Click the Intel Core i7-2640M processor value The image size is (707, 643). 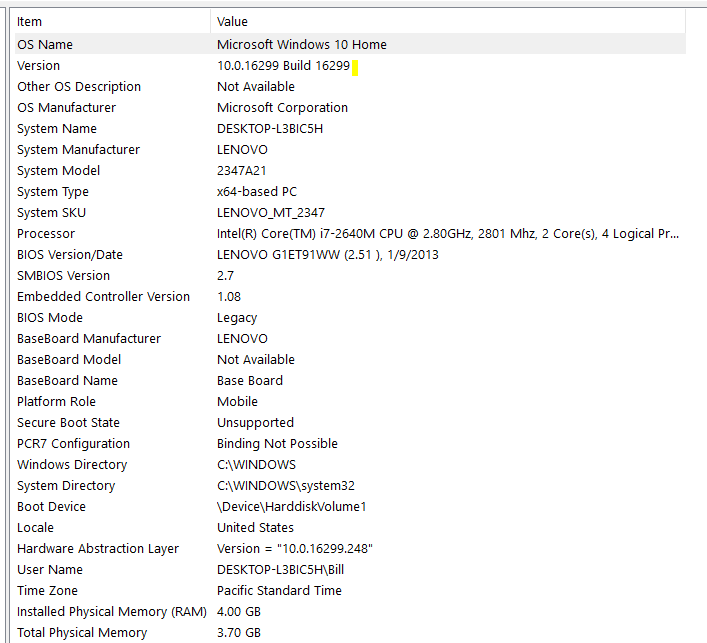448,234
